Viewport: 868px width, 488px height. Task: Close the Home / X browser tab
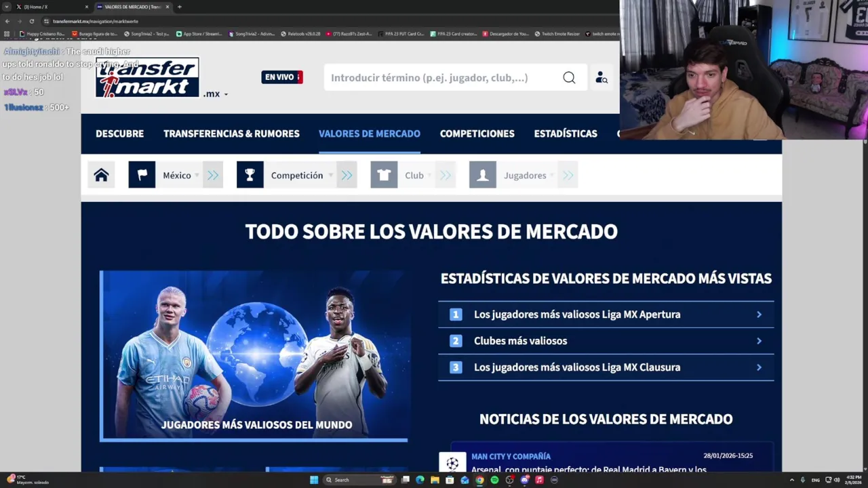(x=86, y=7)
